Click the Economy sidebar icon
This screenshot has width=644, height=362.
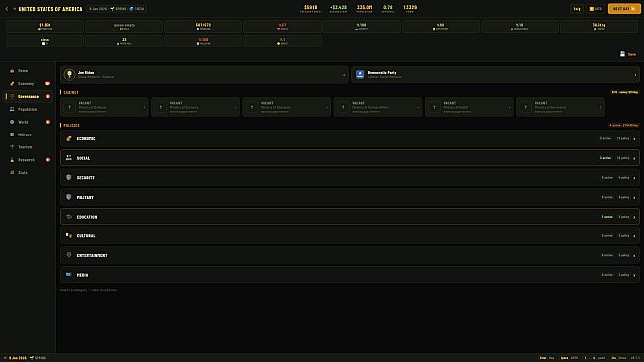[12, 84]
